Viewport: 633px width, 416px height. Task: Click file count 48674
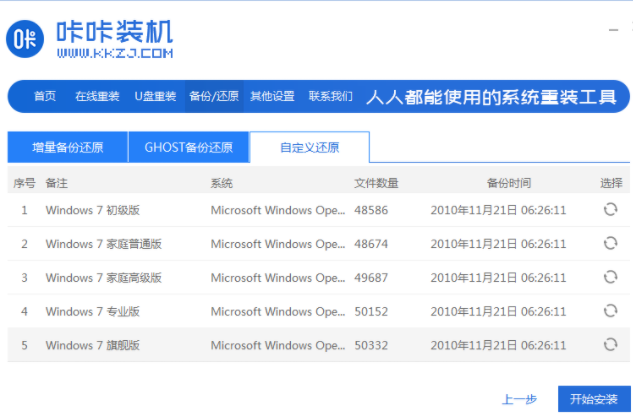[371, 244]
